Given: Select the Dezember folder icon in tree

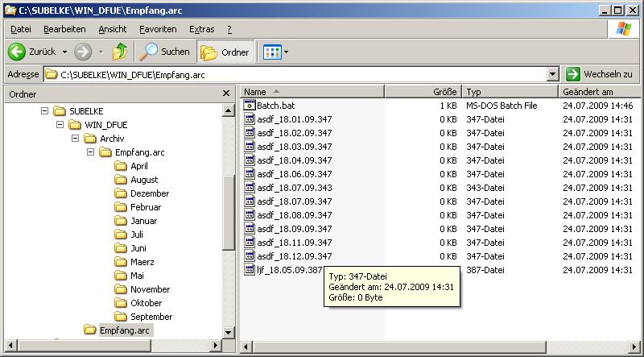Looking at the screenshot, I should 121,193.
